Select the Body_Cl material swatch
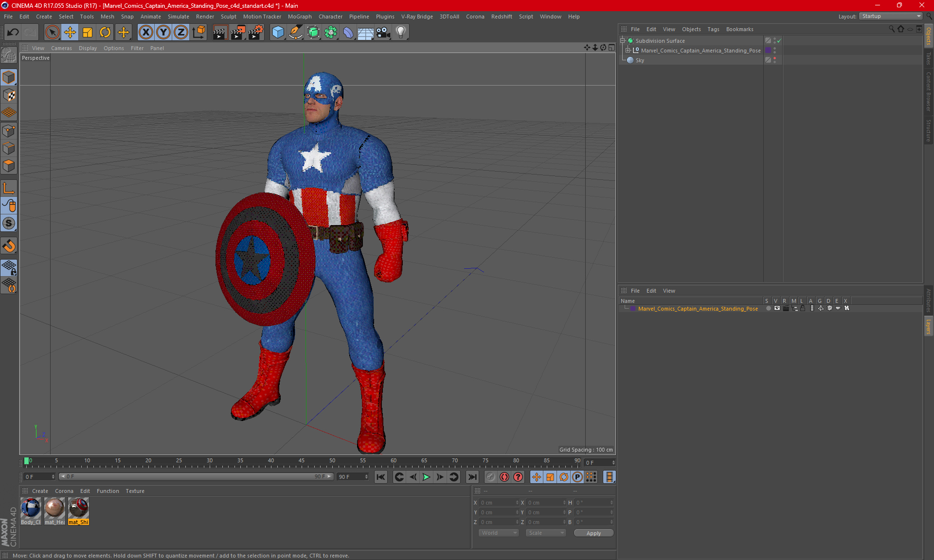934x560 pixels. [31, 511]
